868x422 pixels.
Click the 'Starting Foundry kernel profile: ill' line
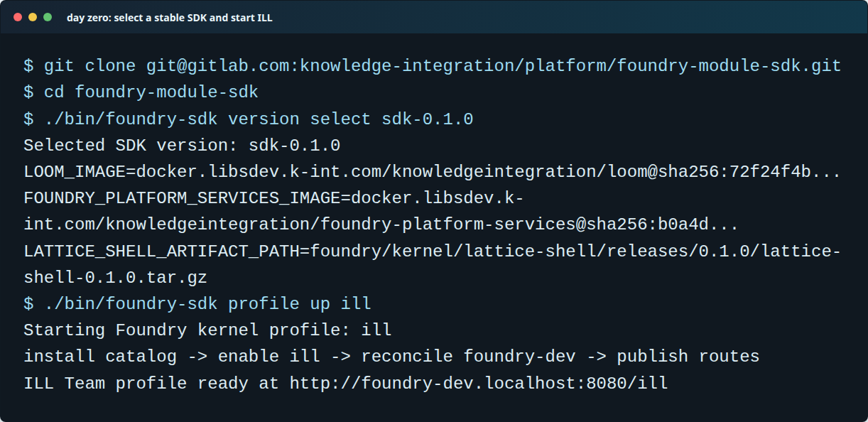(207, 330)
